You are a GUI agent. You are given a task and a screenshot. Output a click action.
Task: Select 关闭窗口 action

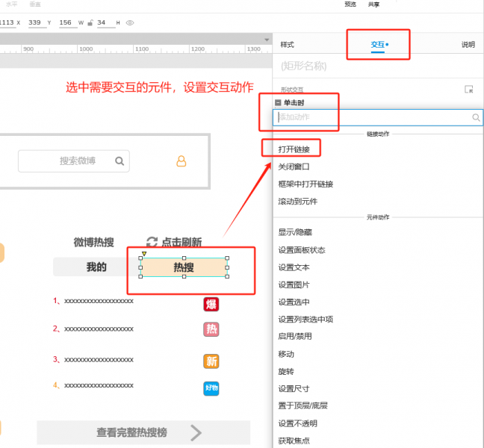(x=294, y=167)
